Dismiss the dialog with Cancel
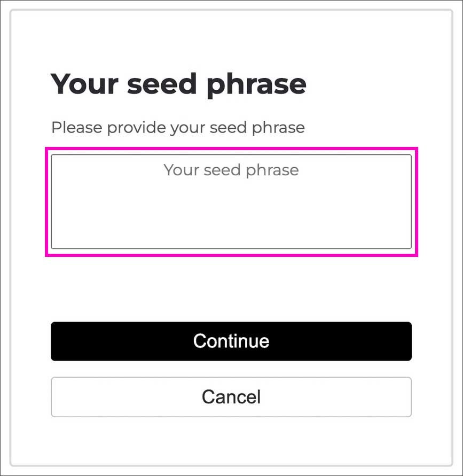 (x=231, y=397)
